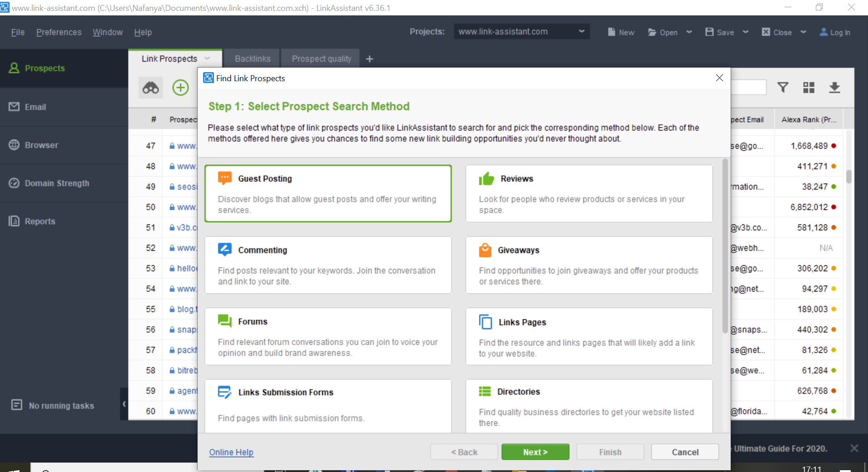Sort by Alexa Rank column header
The width and height of the screenshot is (868, 472).
pos(809,120)
